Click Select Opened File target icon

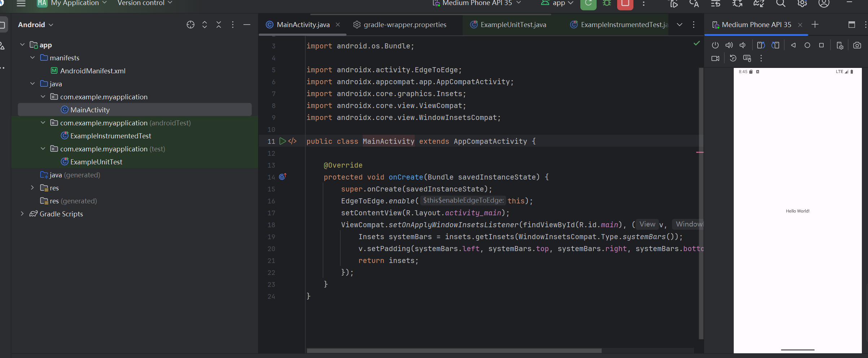[191, 25]
